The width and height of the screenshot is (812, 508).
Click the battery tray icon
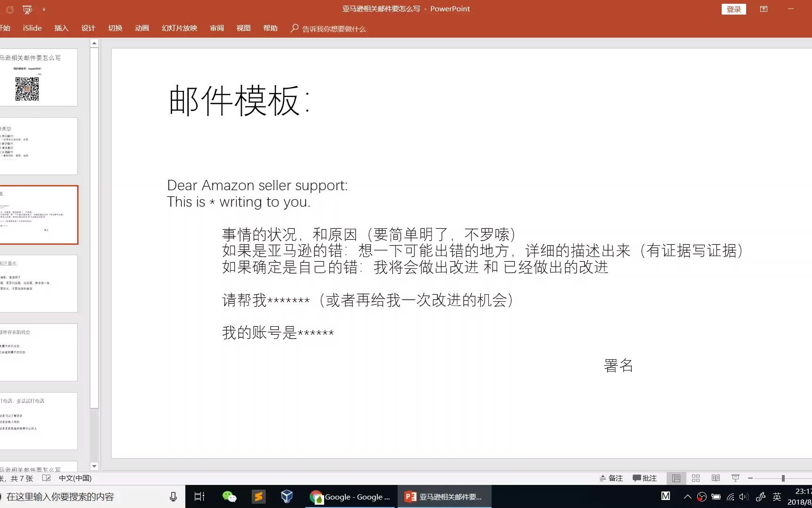[x=716, y=497]
